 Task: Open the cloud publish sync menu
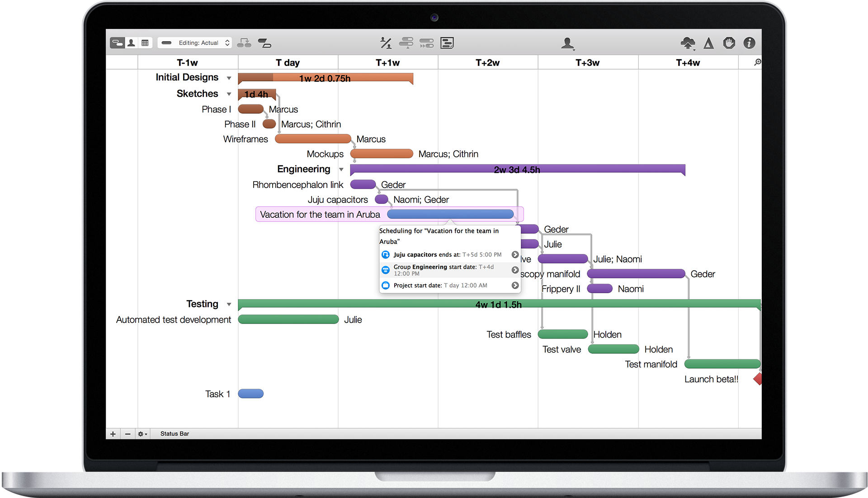coord(688,43)
